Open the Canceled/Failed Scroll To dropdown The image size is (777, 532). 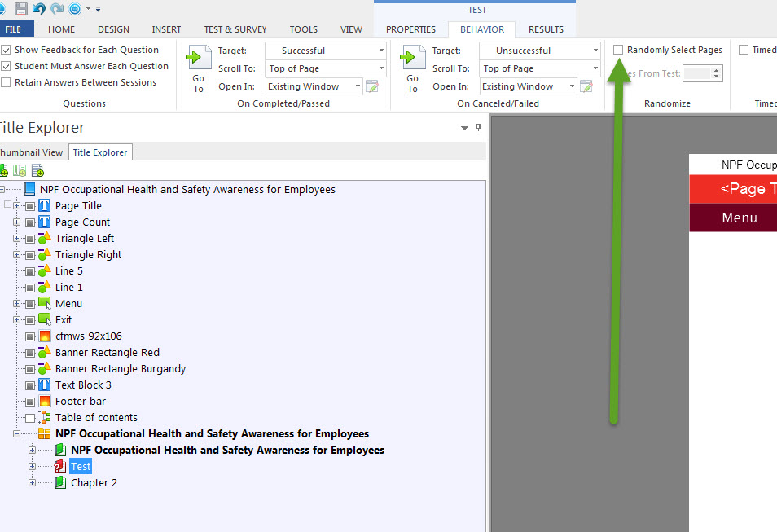pos(595,68)
